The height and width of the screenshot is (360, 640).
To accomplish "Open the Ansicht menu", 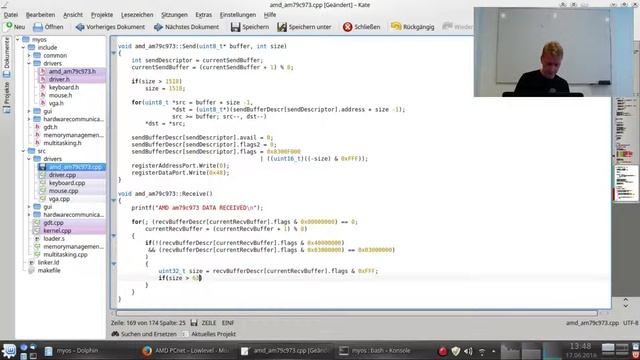I will tap(73, 15).
